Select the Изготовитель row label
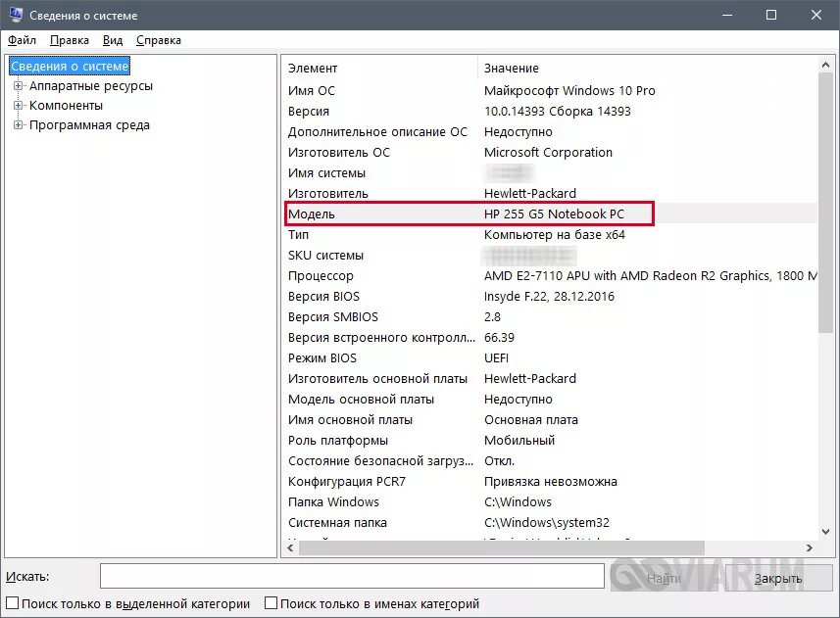840x618 pixels. [x=327, y=194]
